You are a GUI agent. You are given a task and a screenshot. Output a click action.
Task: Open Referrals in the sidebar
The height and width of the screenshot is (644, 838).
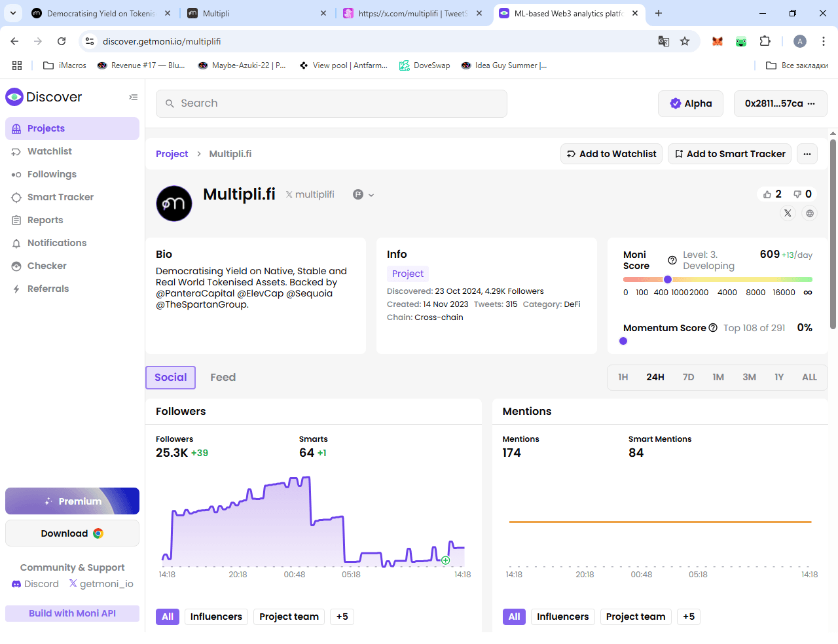[72, 289]
